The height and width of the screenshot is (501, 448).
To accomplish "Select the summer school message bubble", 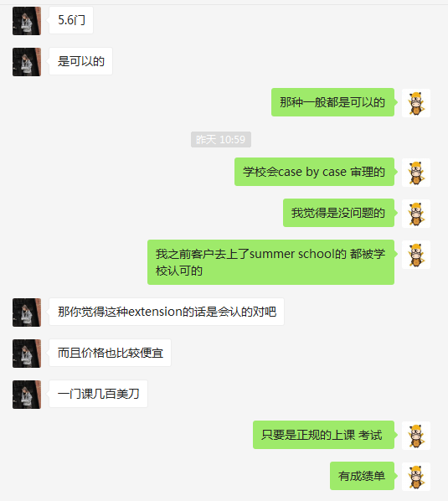I will [270, 262].
